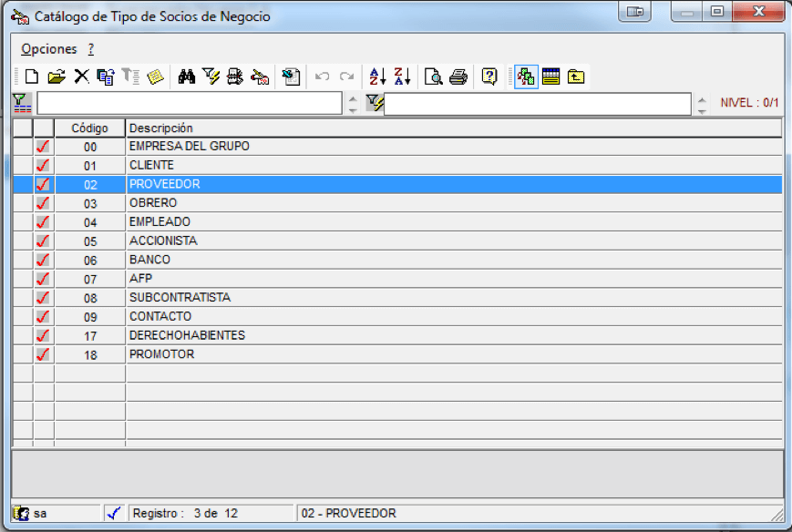Sort ascending with the A-Z icon
Screen dimensions: 792x532
pyautogui.click(x=378, y=77)
